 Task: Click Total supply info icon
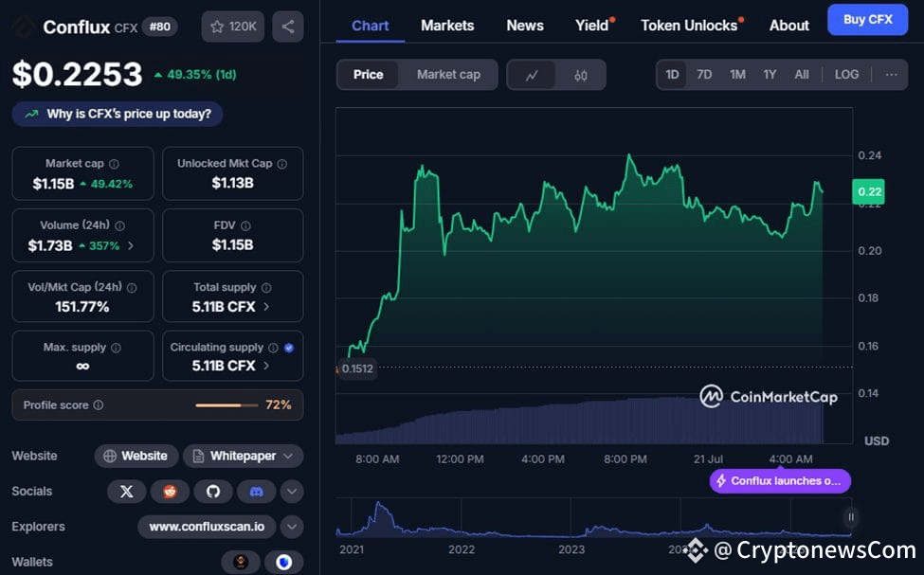point(266,288)
